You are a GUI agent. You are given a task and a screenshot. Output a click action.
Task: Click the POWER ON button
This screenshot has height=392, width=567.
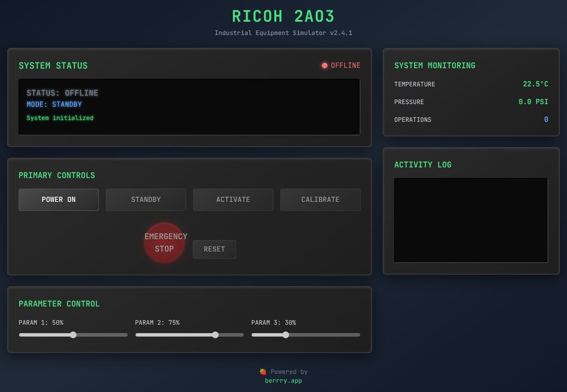tap(58, 199)
